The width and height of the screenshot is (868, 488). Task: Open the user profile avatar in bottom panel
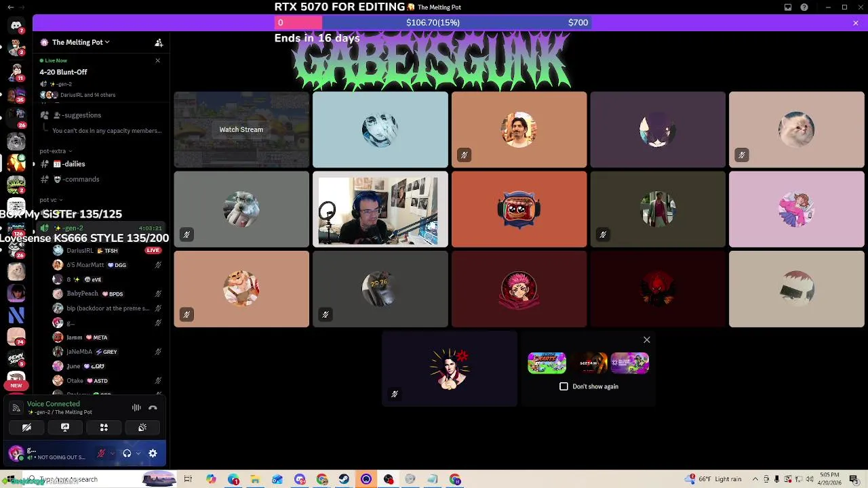click(x=16, y=453)
